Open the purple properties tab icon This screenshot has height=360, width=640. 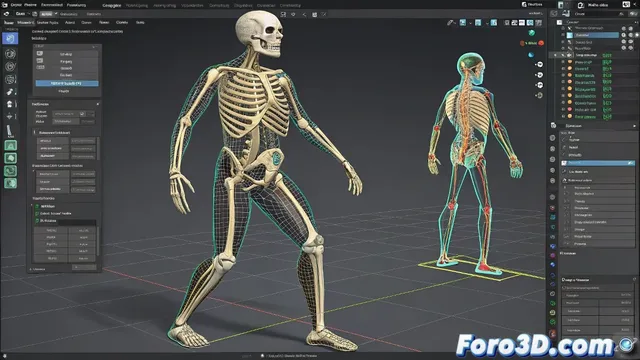coord(553,256)
